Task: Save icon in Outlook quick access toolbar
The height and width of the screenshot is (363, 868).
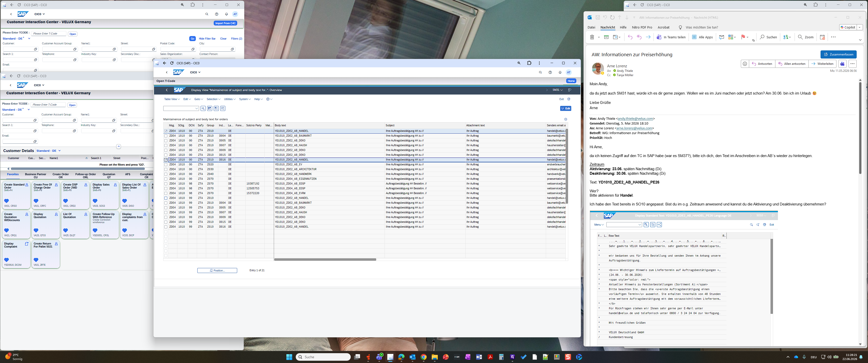Action: click(598, 17)
